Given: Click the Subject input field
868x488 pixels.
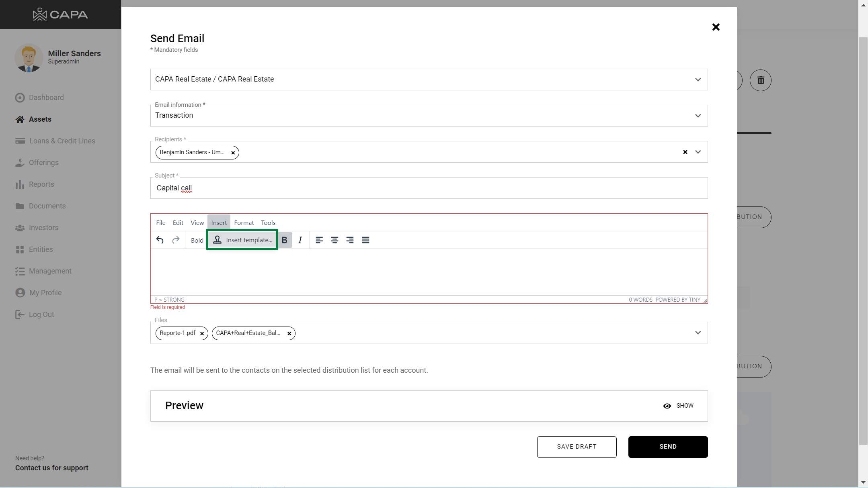Looking at the screenshot, I should coord(429,188).
